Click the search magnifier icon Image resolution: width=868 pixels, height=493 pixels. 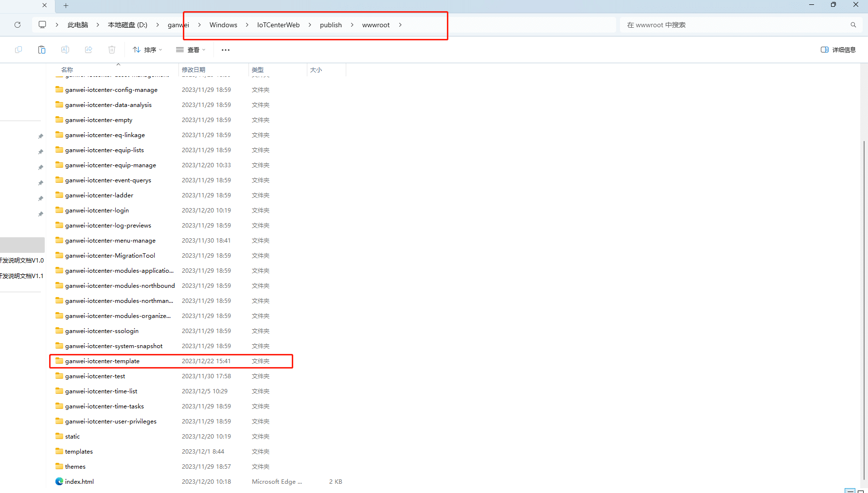tap(853, 25)
